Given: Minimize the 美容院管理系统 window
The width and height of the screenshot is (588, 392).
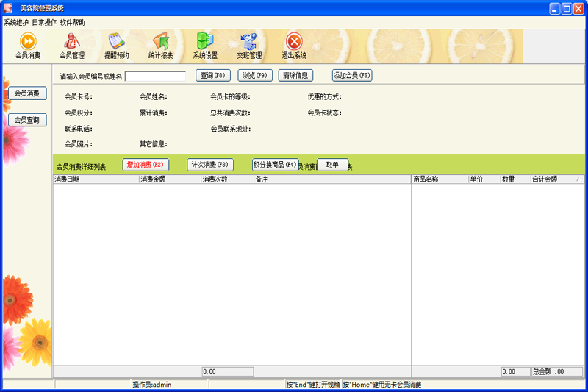Looking at the screenshot, I should (555, 8).
